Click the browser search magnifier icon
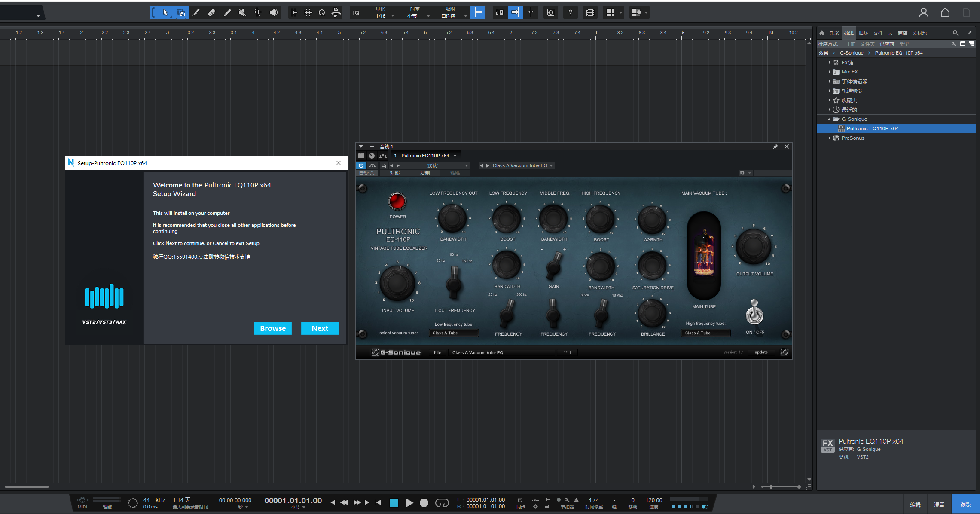 click(x=956, y=33)
